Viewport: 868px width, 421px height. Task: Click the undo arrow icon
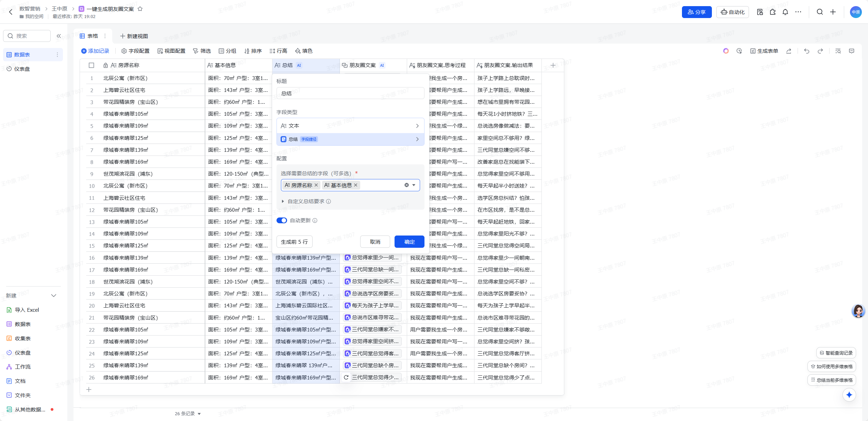point(806,51)
